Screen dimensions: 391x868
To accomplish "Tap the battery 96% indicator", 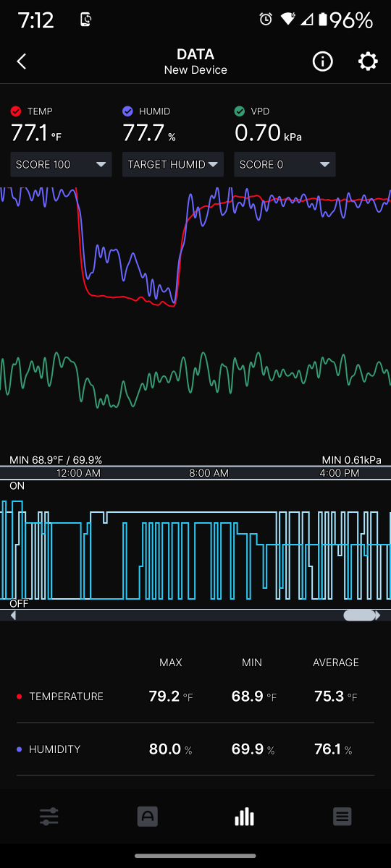I will pos(346,20).
